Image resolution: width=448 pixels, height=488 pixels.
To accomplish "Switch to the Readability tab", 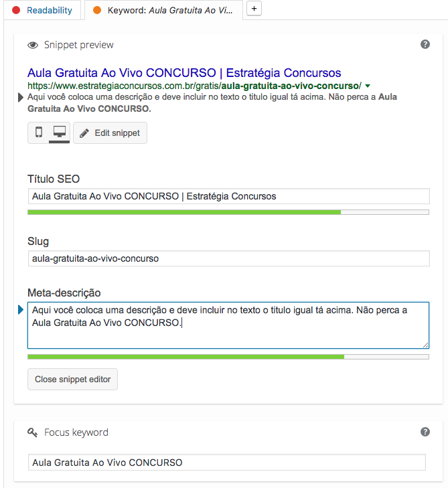I will 43,10.
